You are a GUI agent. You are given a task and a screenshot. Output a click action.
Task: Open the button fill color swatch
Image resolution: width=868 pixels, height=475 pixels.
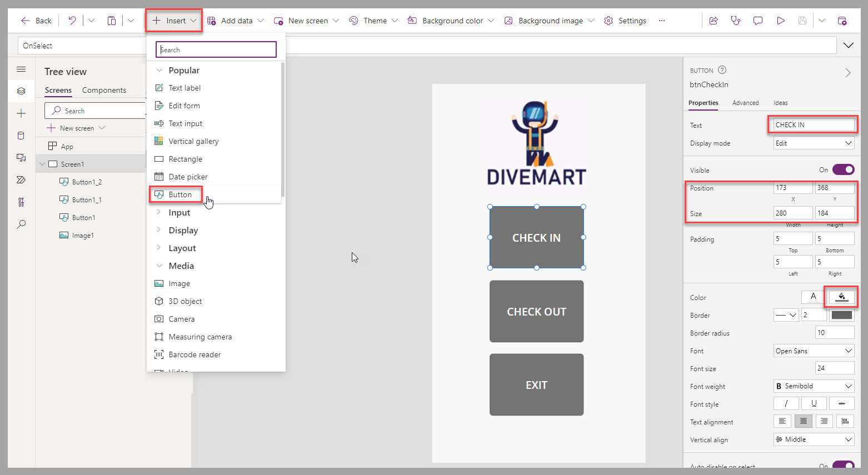click(841, 297)
